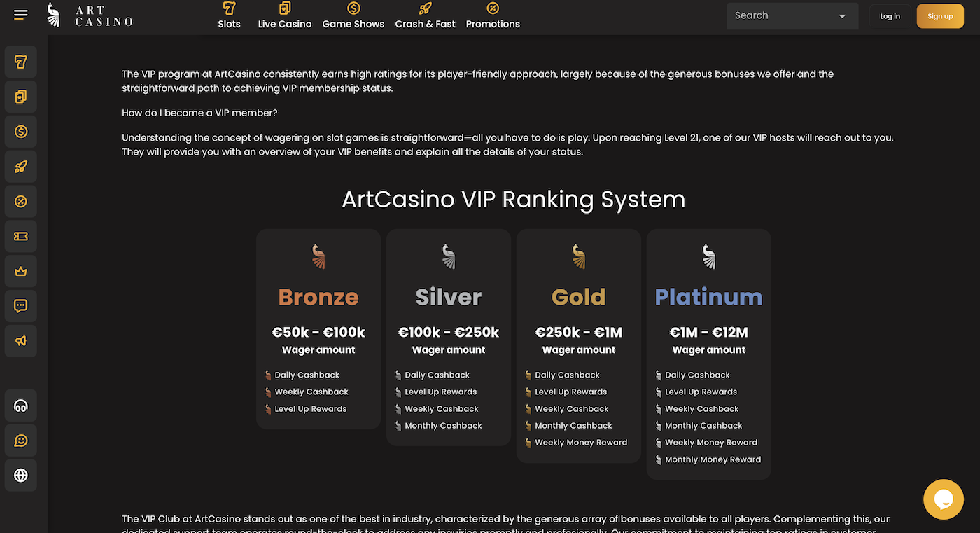
Task: Click the sidebar dollar coin icon
Action: coord(21,132)
